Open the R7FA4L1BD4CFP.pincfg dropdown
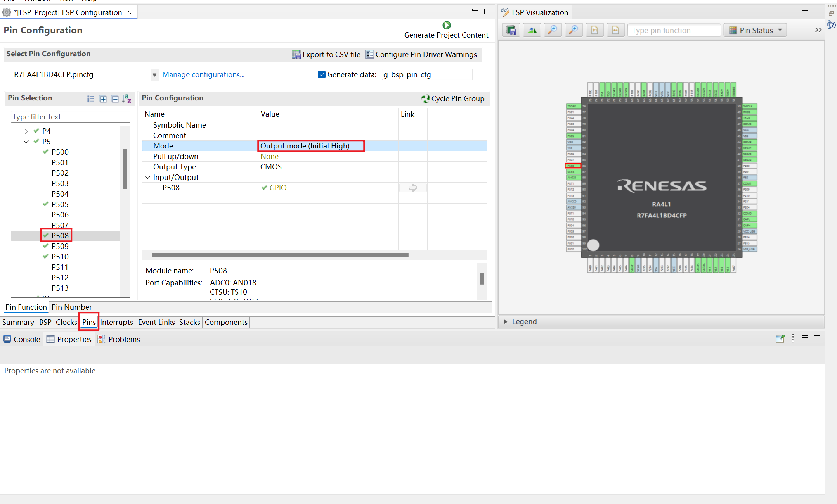This screenshot has height=504, width=837. [154, 75]
